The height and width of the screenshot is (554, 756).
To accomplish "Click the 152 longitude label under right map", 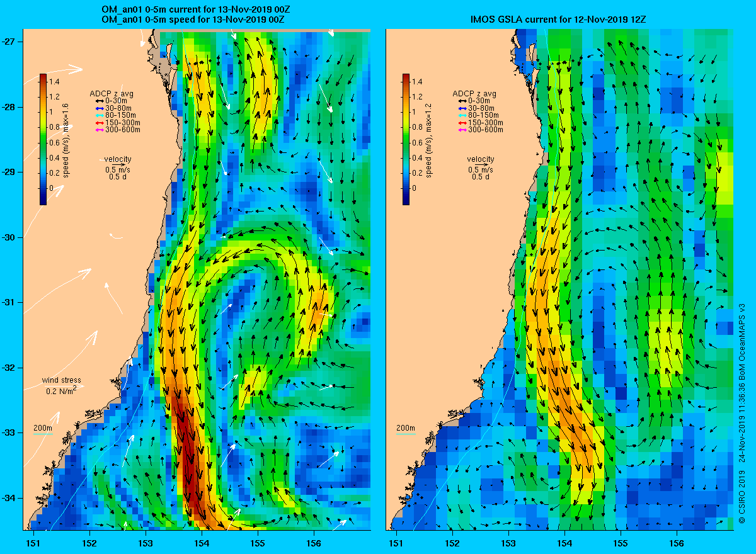I will tap(452, 543).
